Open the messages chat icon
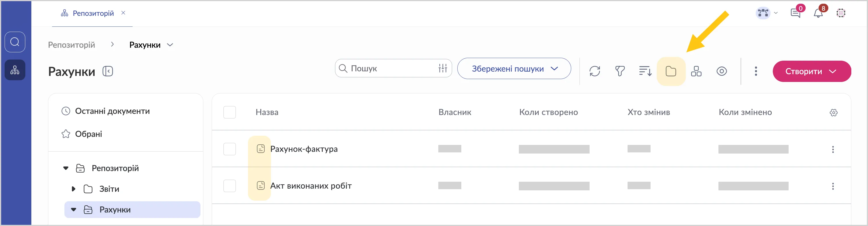 click(x=796, y=14)
